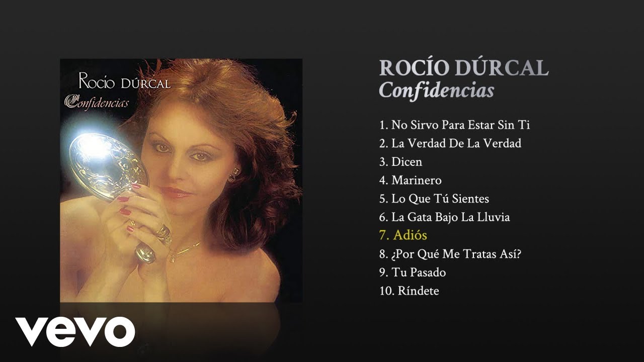Click the Confidencias album cover art
Image resolution: width=644 pixels, height=362 pixels.
tap(181, 180)
